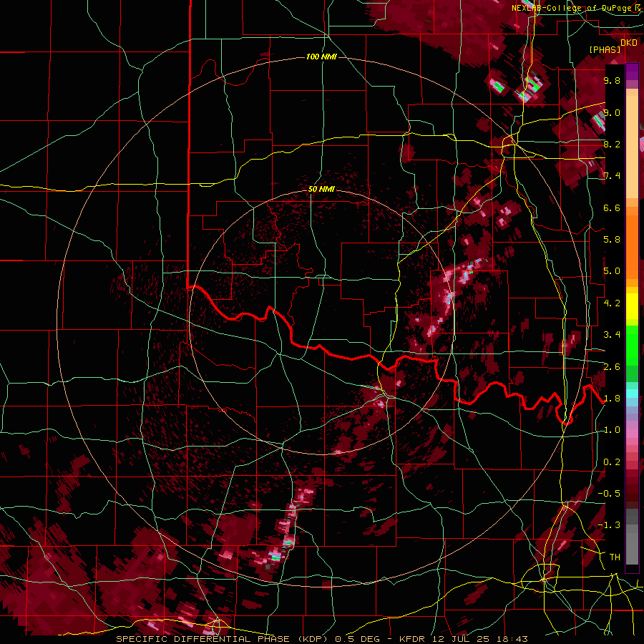The height and width of the screenshot is (644, 644).
Task: Click the DKD label above the color scale
Action: 629,43
